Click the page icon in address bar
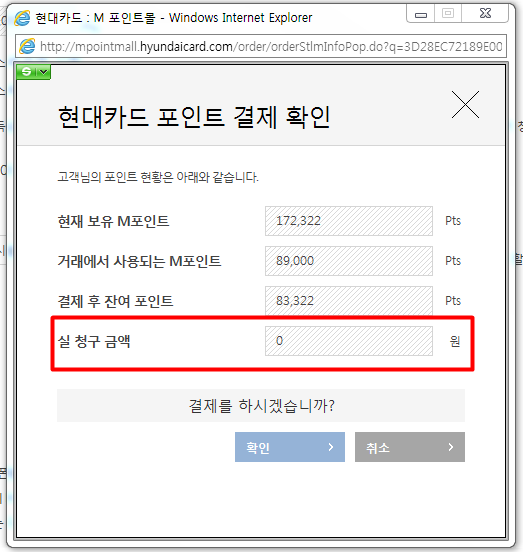The height and width of the screenshot is (552, 523). coord(27,46)
